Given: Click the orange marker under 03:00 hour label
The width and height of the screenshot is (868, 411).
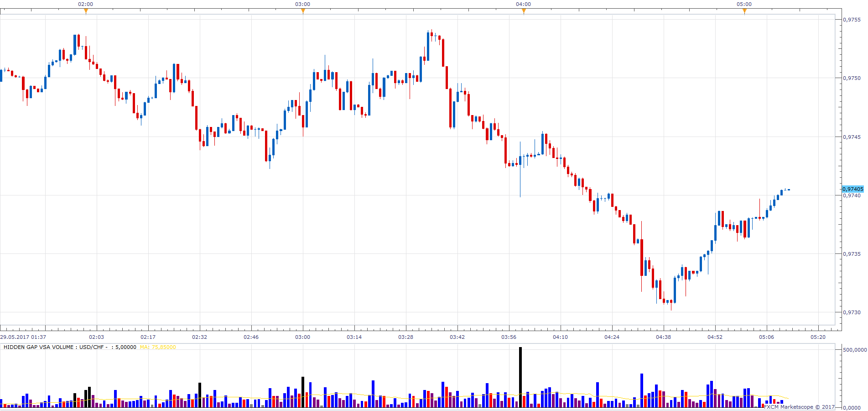Looking at the screenshot, I should coord(303,11).
